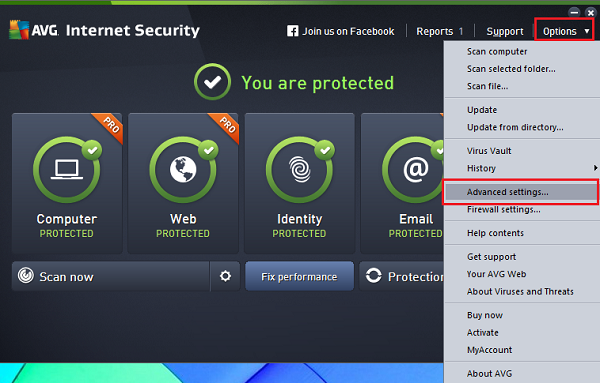Click the Facebook logo icon
The width and height of the screenshot is (600, 383).
click(x=292, y=31)
